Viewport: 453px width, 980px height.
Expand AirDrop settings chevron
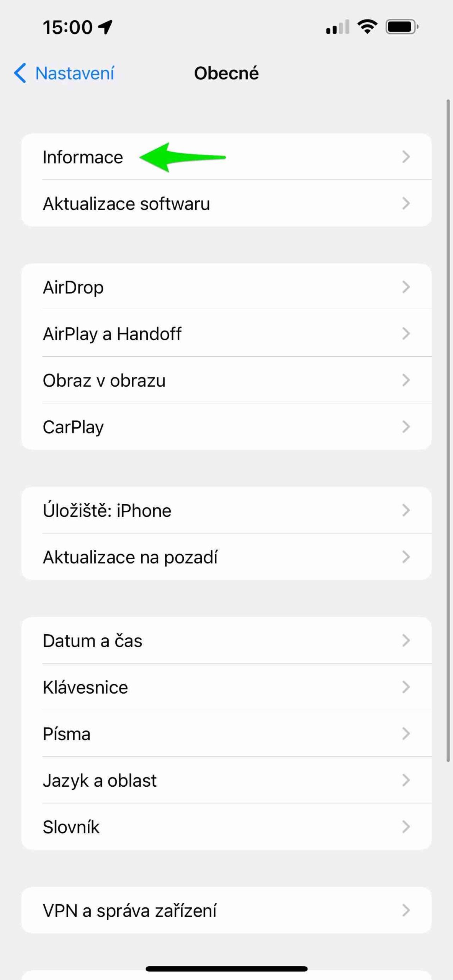point(406,287)
